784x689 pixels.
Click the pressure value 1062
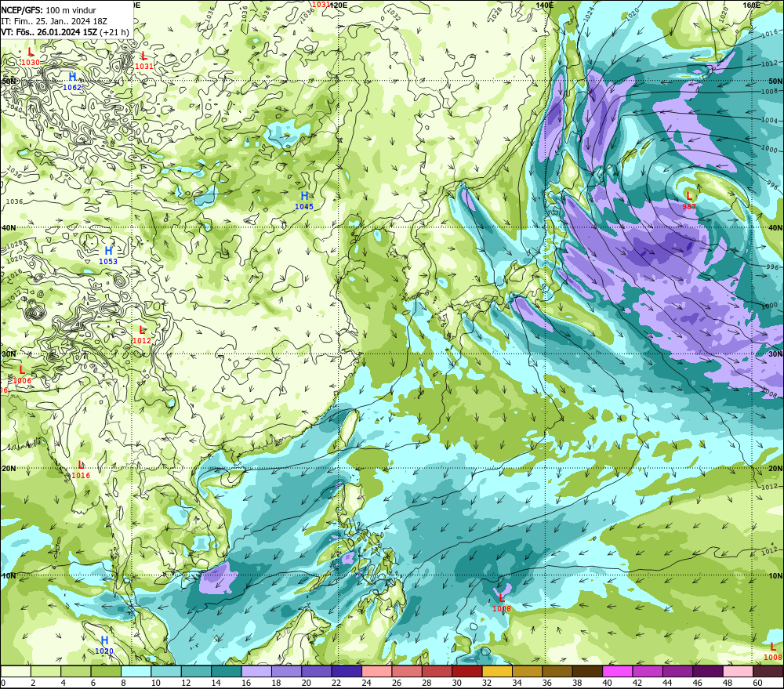(72, 88)
